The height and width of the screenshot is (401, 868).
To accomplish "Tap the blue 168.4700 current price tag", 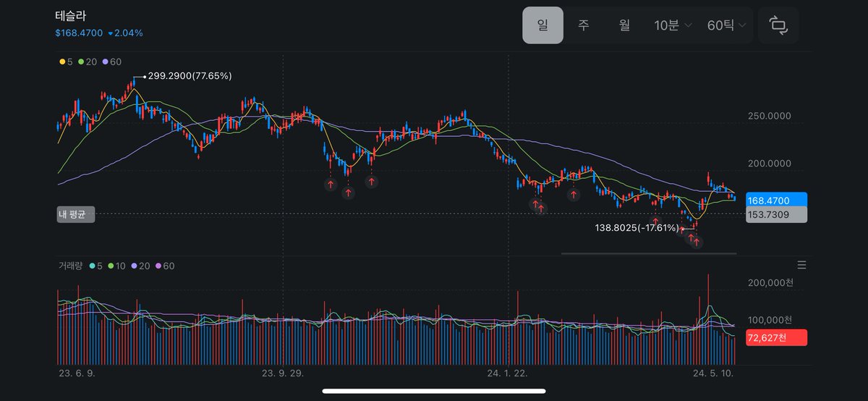I will click(x=778, y=200).
